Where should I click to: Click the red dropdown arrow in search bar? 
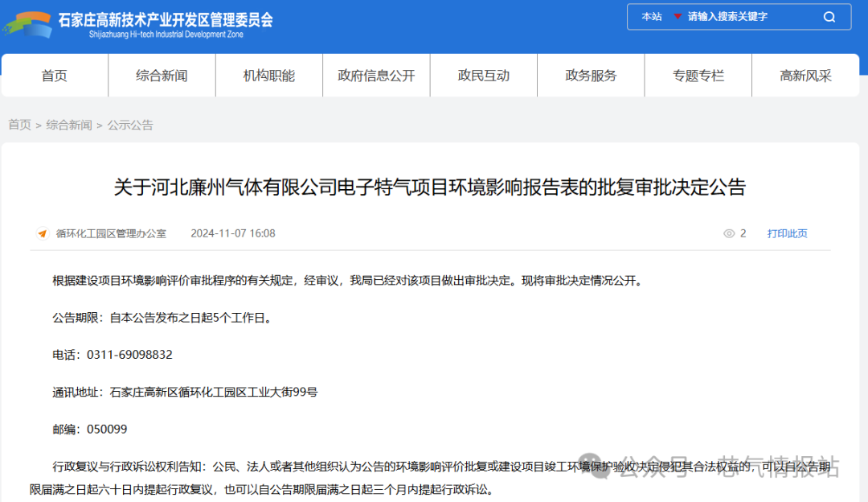(x=678, y=17)
